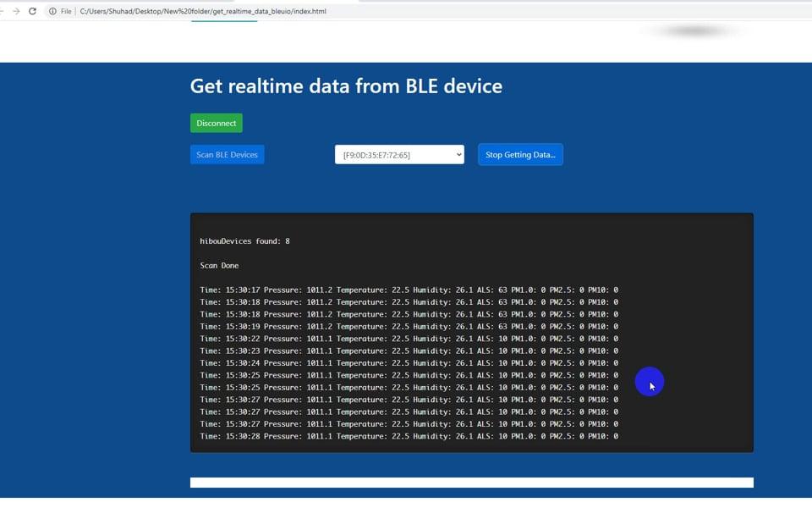Click the info circle beside the address bar
Image resolution: width=812 pixels, height=508 pixels.
tap(52, 11)
